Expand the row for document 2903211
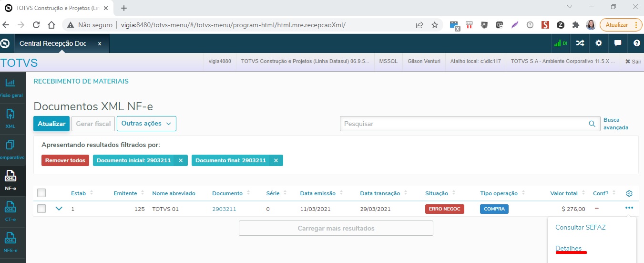 (59, 209)
